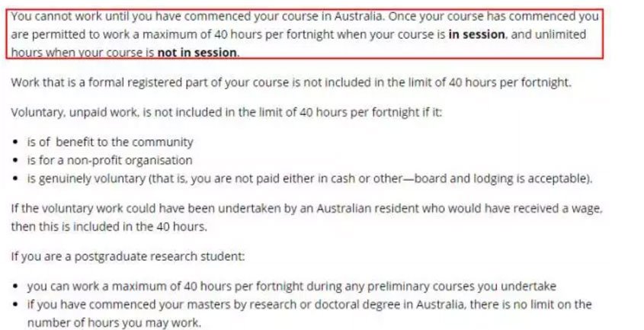Image resolution: width=644 pixels, height=330 pixels.
Task: Click the bold 'in session' text
Action: click(x=476, y=34)
